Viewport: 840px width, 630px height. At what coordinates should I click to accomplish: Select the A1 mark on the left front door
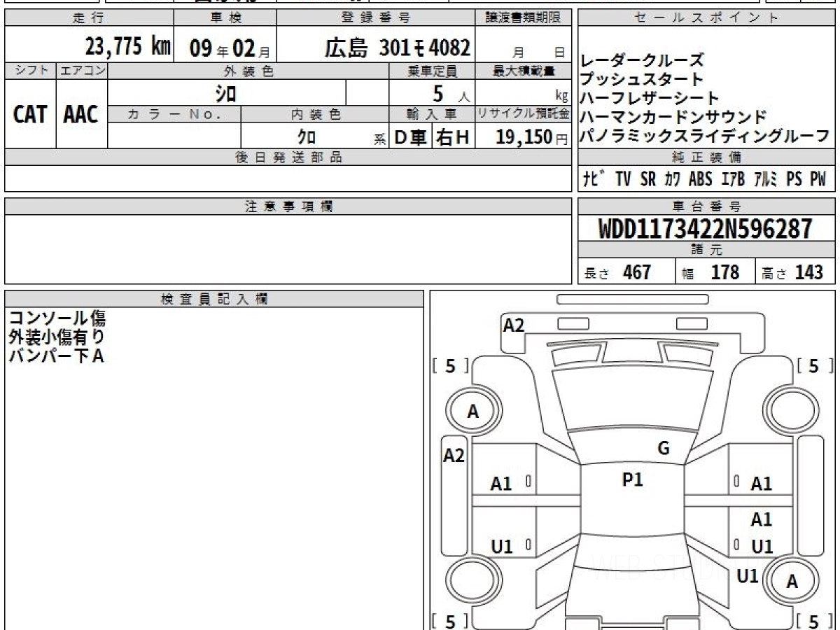click(501, 483)
